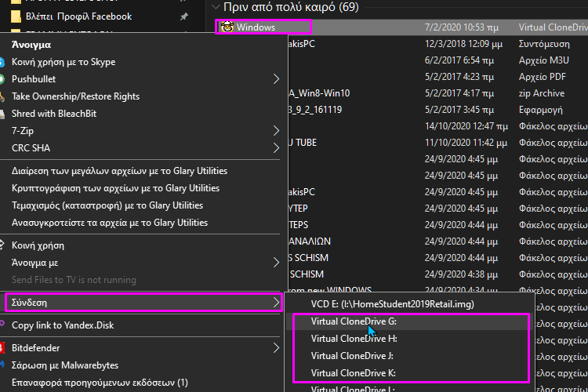This screenshot has width=588, height=392.
Task: Select Σάρωση με Malwarebytes
Action: click(x=65, y=365)
